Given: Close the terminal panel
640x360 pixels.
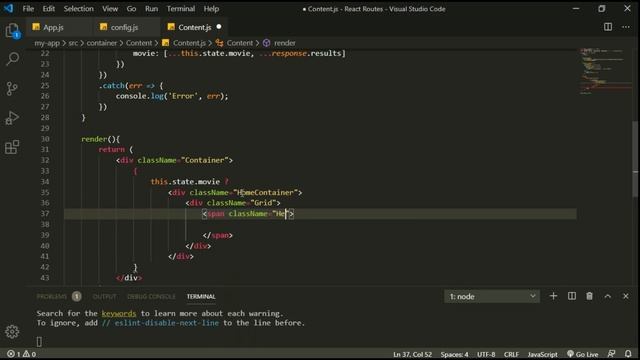Looking at the screenshot, I should pos(626,296).
